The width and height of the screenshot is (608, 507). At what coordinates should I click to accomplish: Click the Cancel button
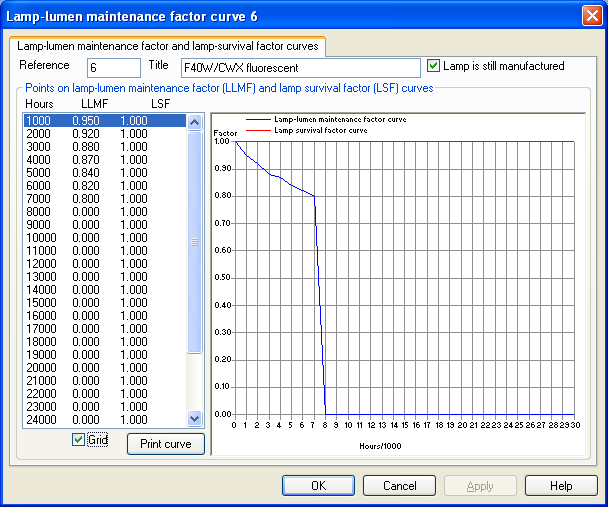click(399, 486)
